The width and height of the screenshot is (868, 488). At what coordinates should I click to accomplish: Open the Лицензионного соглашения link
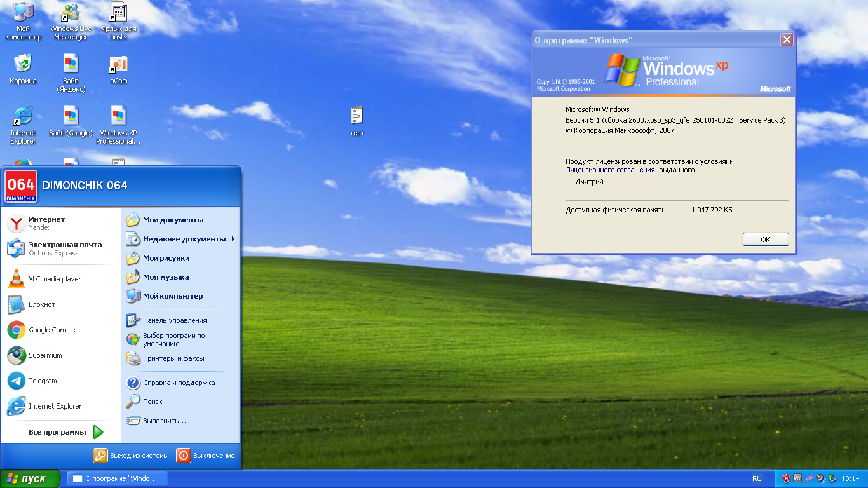(x=610, y=170)
